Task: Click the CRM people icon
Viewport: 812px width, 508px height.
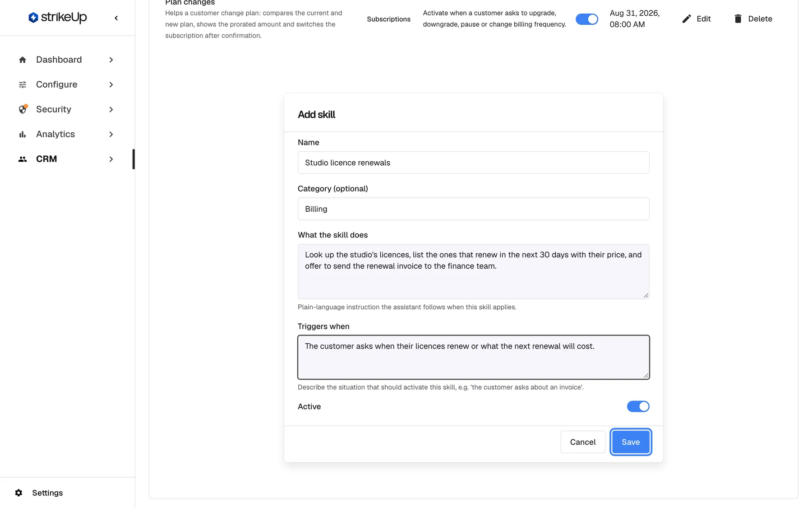Action: click(23, 159)
